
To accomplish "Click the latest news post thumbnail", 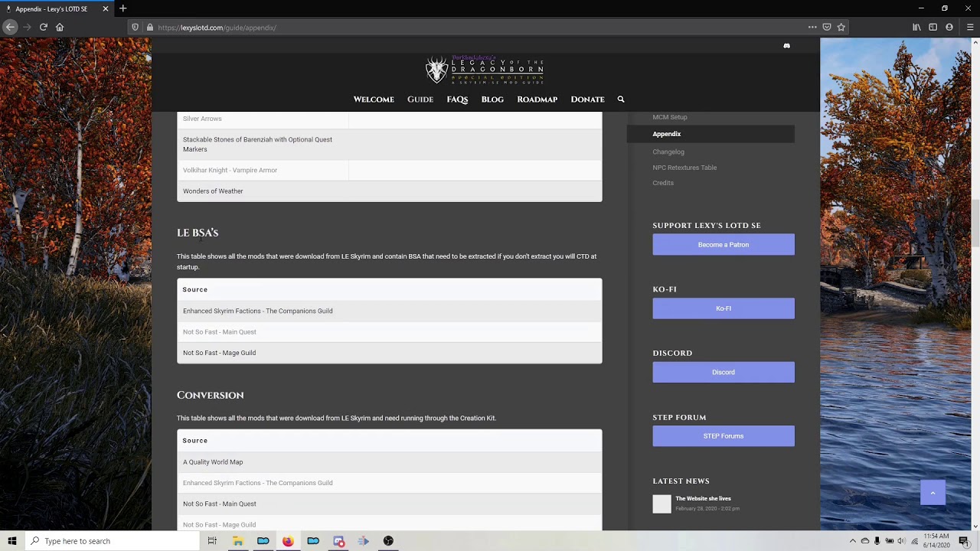I will 662,504.
